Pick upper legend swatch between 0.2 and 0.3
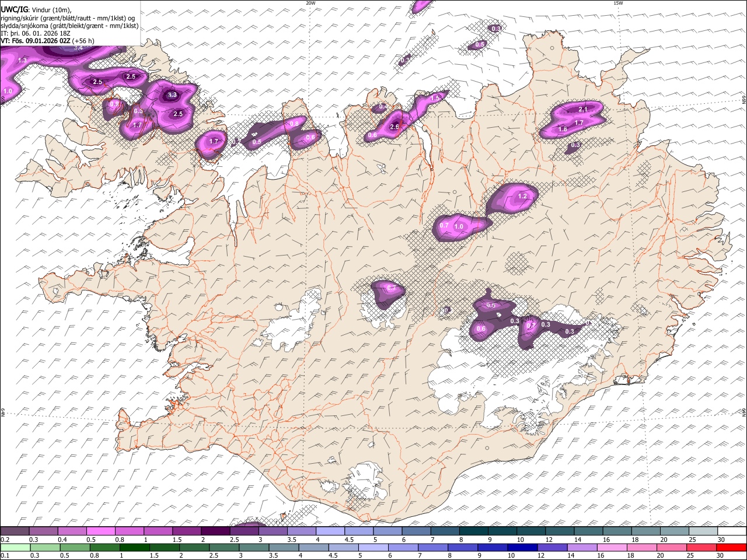 15,531
